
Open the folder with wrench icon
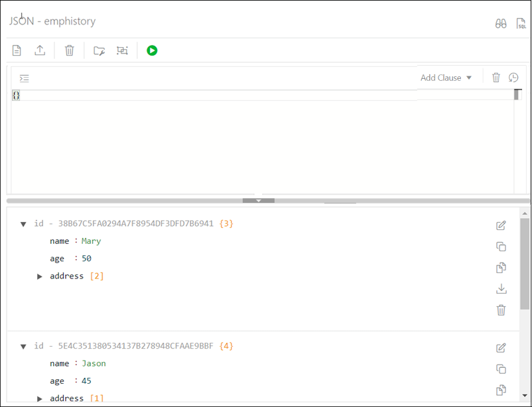[x=99, y=51]
